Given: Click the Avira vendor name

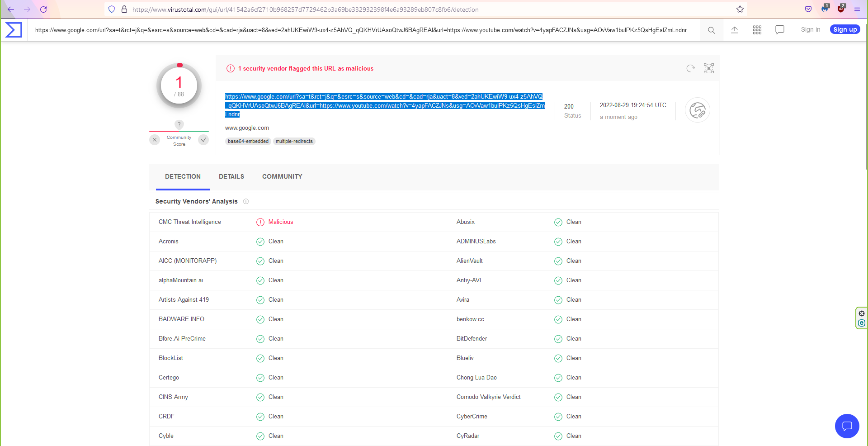Looking at the screenshot, I should coord(463,300).
